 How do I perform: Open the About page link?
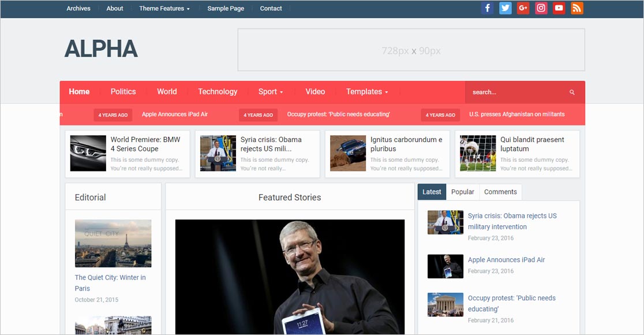tap(115, 8)
